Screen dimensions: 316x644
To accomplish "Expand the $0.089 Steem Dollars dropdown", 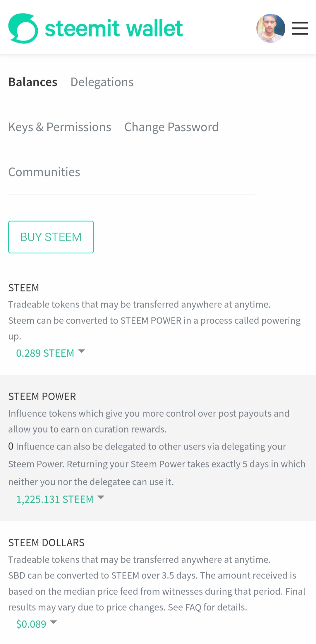I will [37, 624].
